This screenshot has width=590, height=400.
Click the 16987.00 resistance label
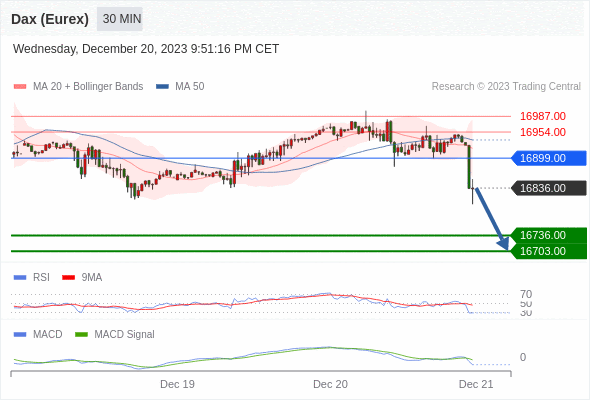pyautogui.click(x=543, y=116)
